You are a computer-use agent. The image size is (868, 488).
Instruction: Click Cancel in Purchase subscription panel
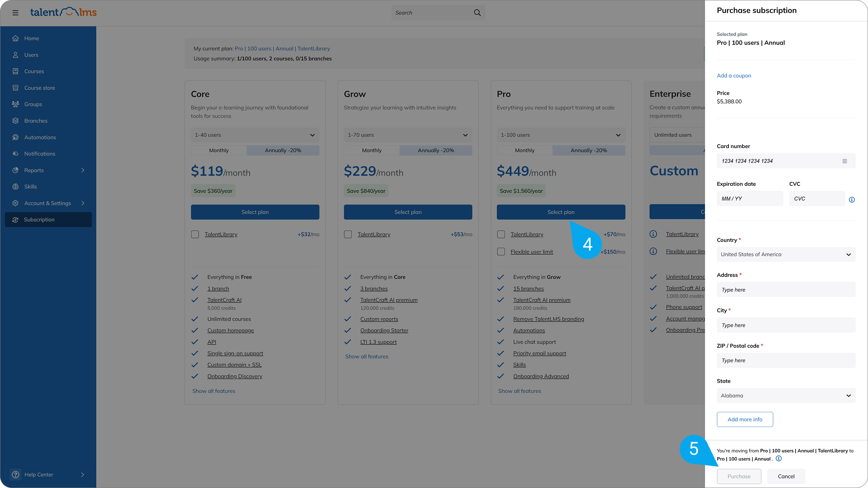click(x=786, y=476)
